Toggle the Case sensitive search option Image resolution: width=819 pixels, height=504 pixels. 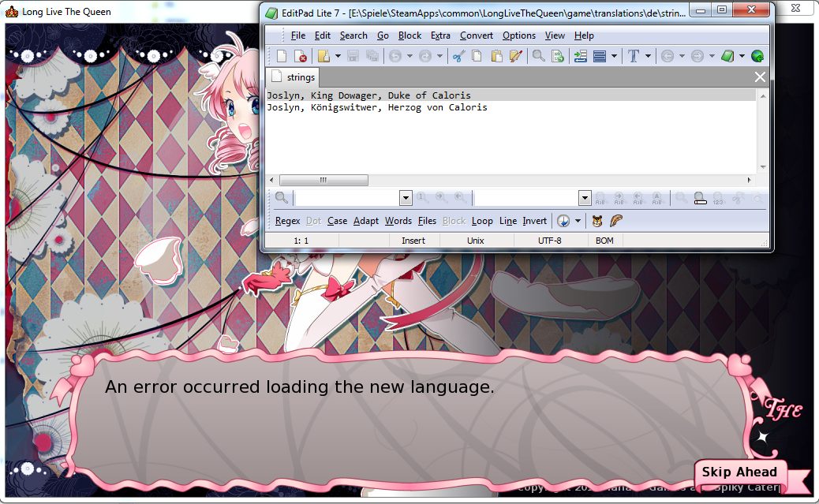(337, 221)
